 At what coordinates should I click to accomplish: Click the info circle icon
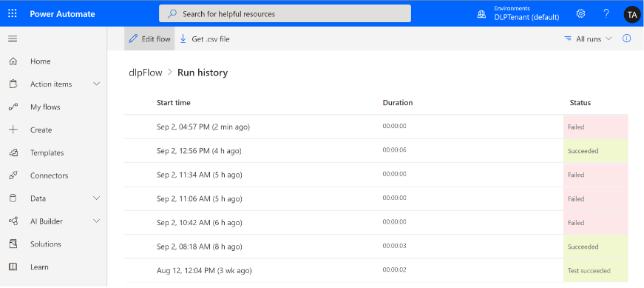(x=626, y=38)
